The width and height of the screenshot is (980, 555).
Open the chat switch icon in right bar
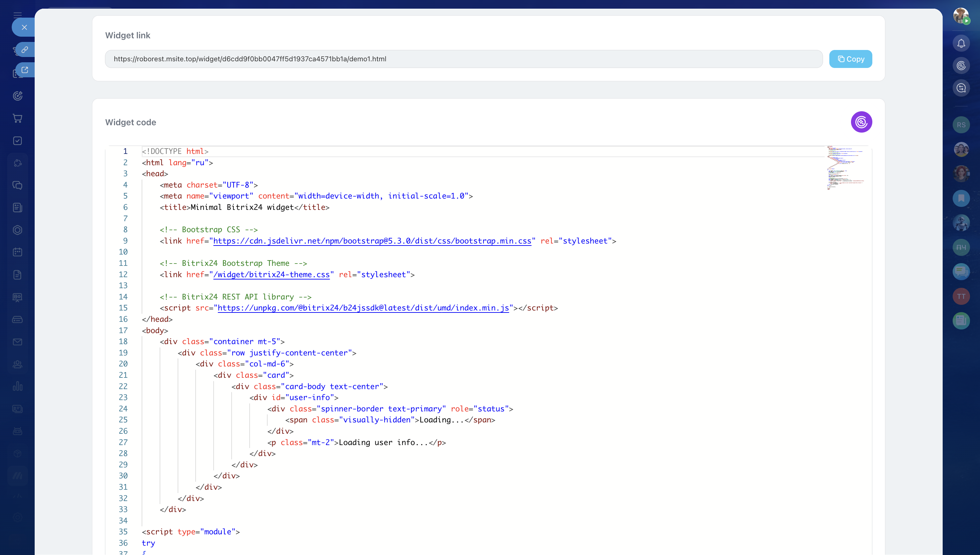(961, 88)
